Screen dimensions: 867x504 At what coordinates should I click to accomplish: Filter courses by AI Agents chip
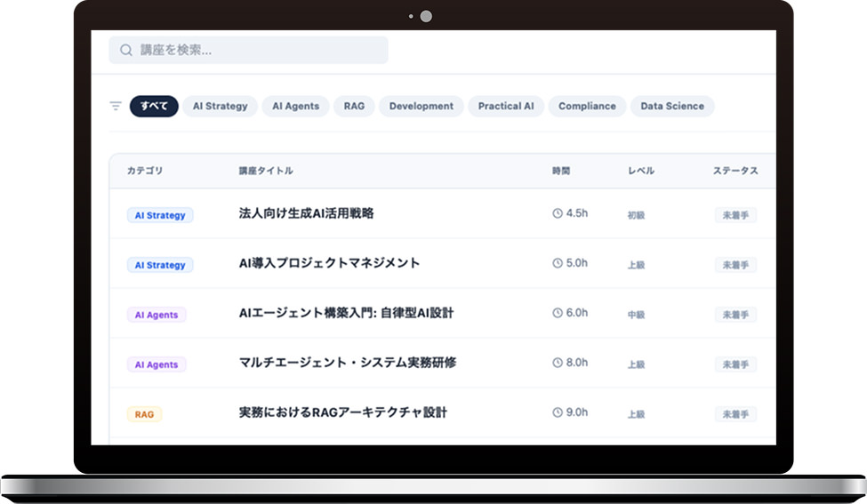click(x=295, y=106)
